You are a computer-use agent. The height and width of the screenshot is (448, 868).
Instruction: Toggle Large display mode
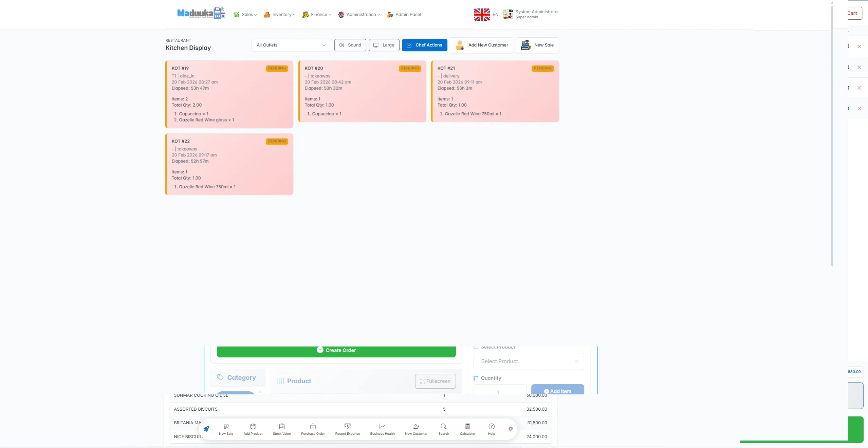tap(384, 45)
